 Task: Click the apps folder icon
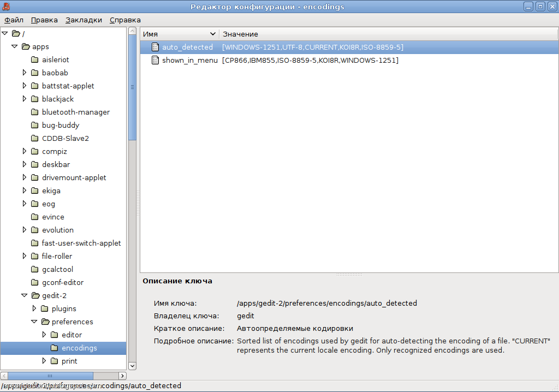(26, 46)
